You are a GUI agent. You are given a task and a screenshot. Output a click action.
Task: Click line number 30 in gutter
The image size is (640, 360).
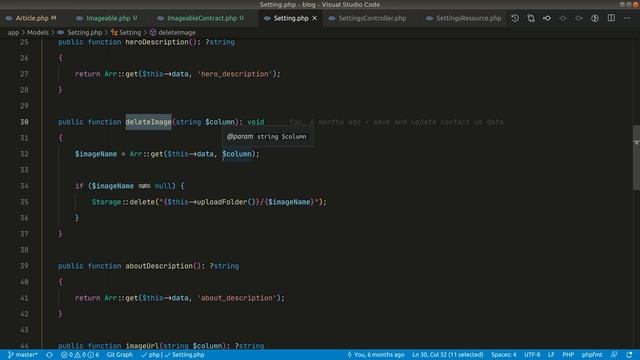(24, 122)
